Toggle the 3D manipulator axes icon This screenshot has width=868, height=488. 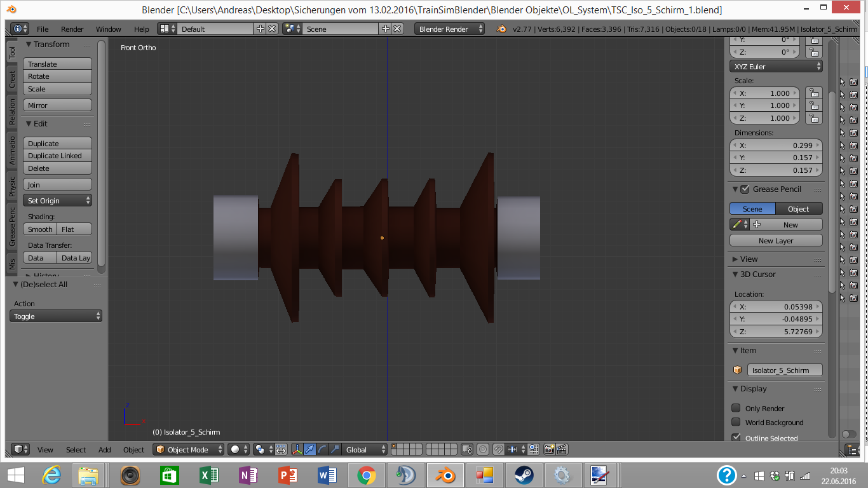click(297, 449)
